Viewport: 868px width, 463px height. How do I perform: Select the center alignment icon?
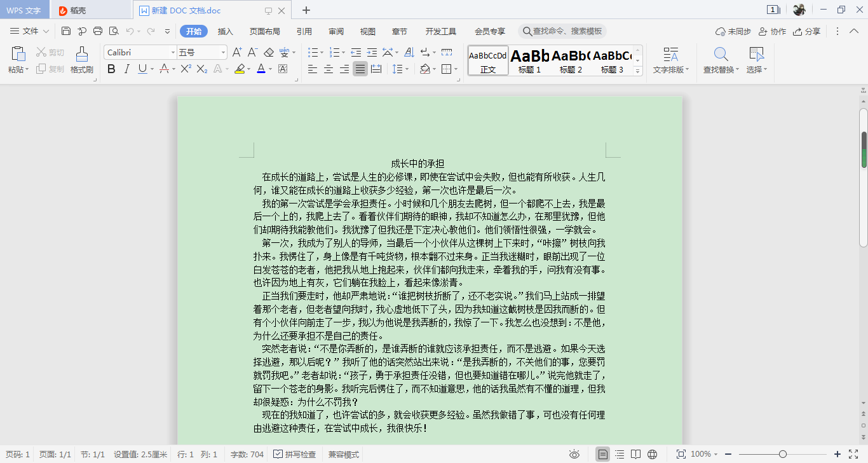[329, 69]
